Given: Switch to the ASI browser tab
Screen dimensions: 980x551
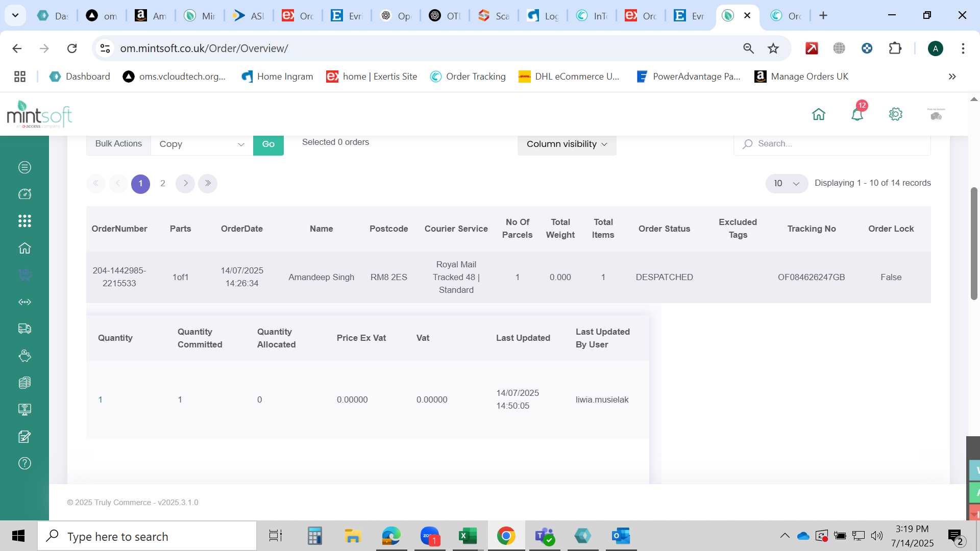Looking at the screenshot, I should (249, 16).
